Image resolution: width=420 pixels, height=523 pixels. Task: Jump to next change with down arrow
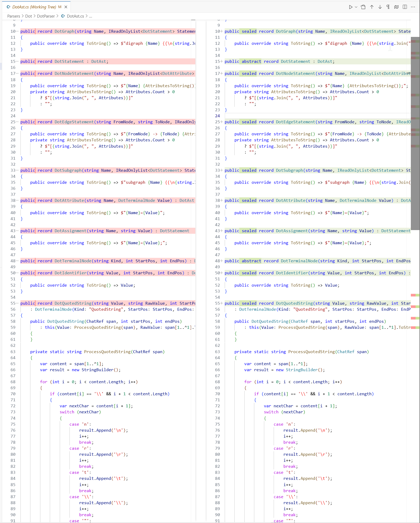(x=380, y=7)
